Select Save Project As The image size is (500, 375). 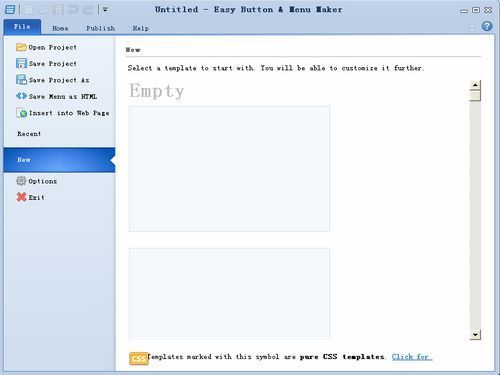(53, 80)
